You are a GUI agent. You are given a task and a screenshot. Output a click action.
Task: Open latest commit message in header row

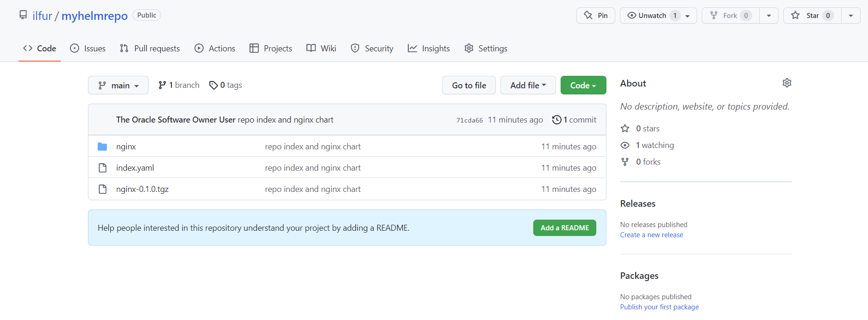click(286, 120)
